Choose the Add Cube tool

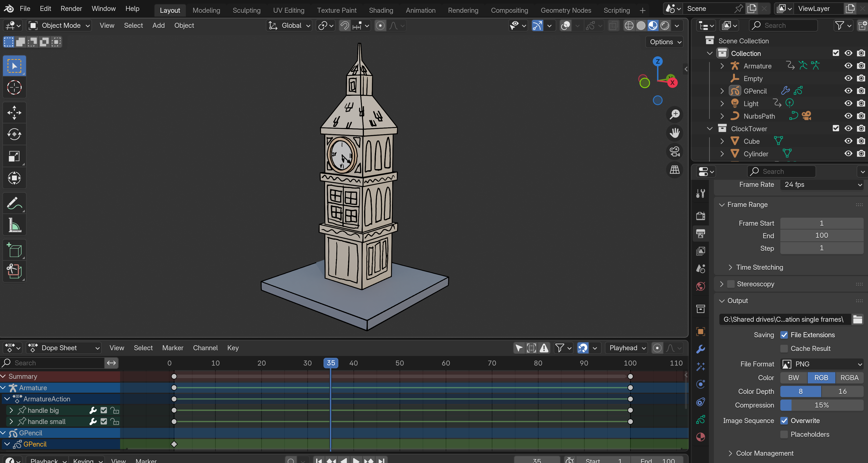click(x=14, y=250)
